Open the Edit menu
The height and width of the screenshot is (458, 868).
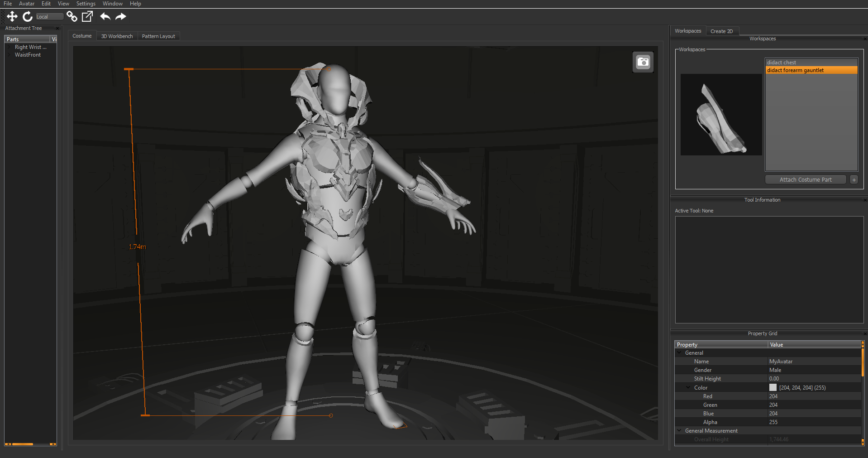click(46, 4)
